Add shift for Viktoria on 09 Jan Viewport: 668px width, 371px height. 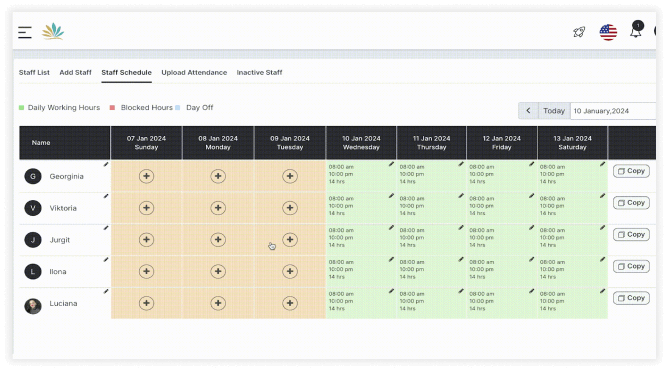(x=290, y=208)
